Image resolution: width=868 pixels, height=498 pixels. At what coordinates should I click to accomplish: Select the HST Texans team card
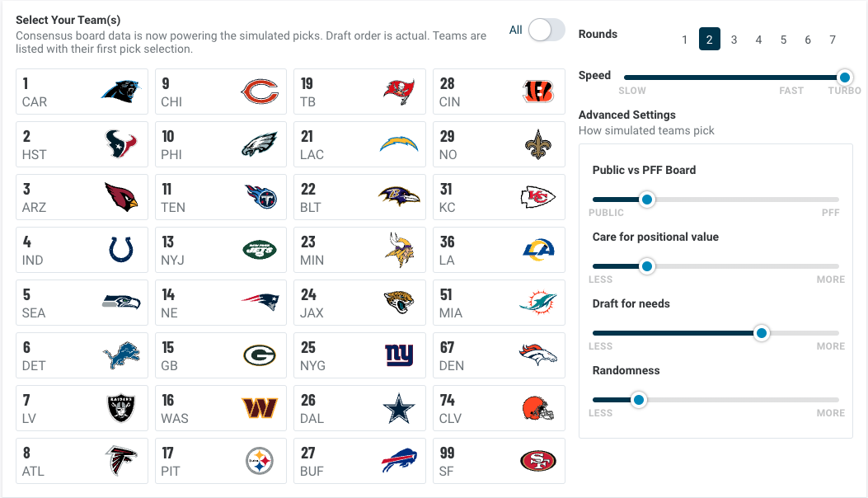[x=82, y=144]
